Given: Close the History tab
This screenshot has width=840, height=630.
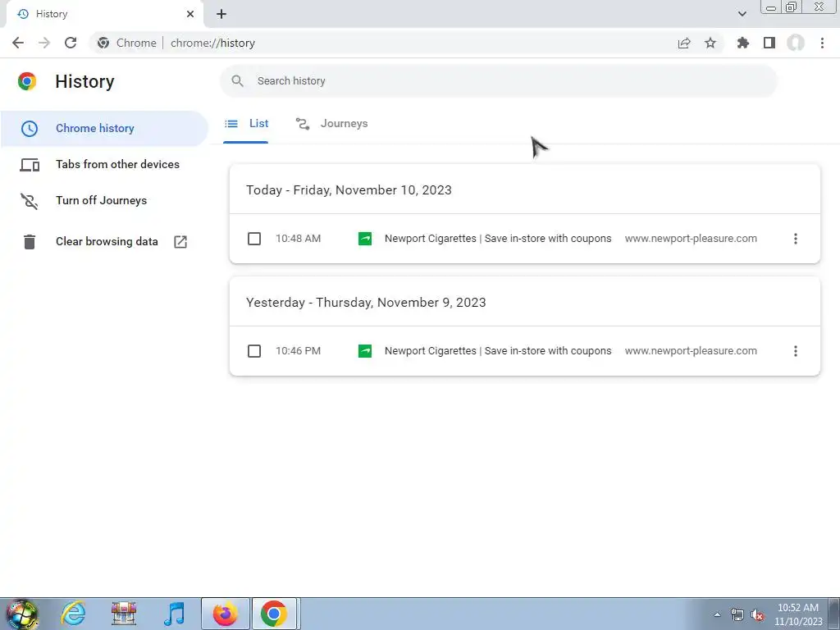Looking at the screenshot, I should [190, 14].
